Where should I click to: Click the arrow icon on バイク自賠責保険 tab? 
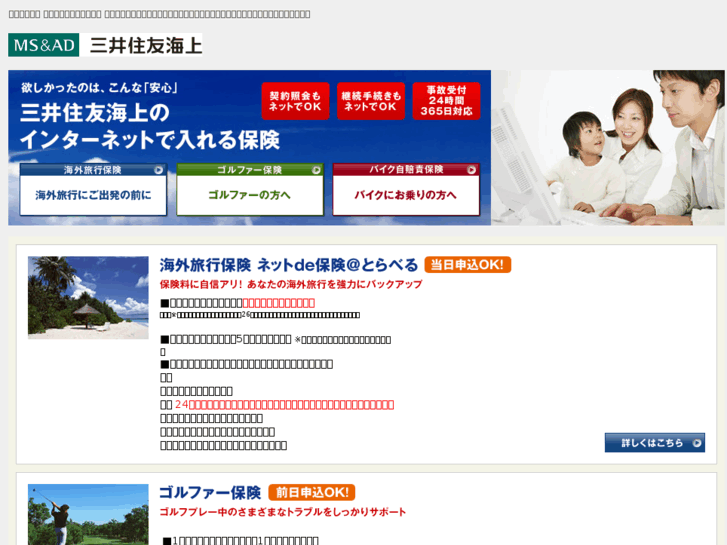pyautogui.click(x=472, y=170)
